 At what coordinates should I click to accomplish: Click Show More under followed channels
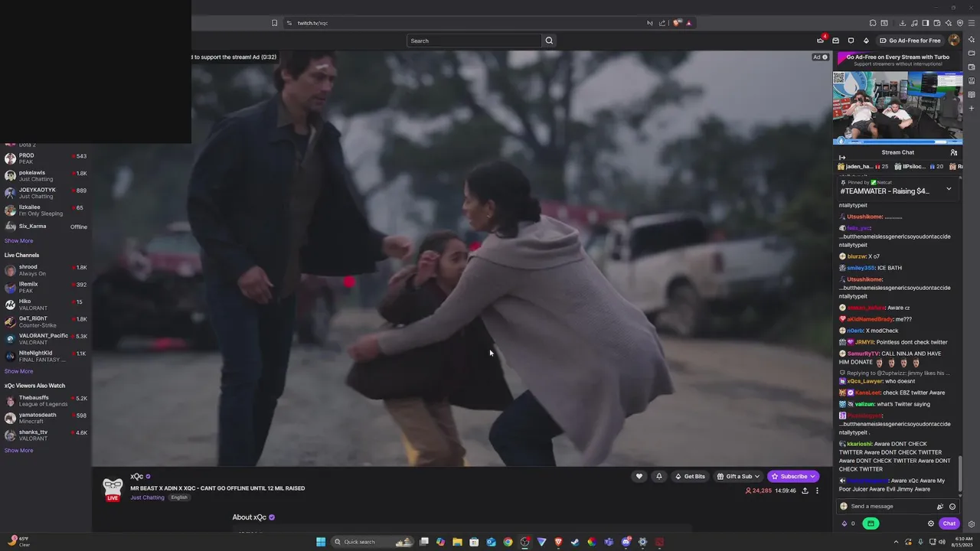(18, 241)
